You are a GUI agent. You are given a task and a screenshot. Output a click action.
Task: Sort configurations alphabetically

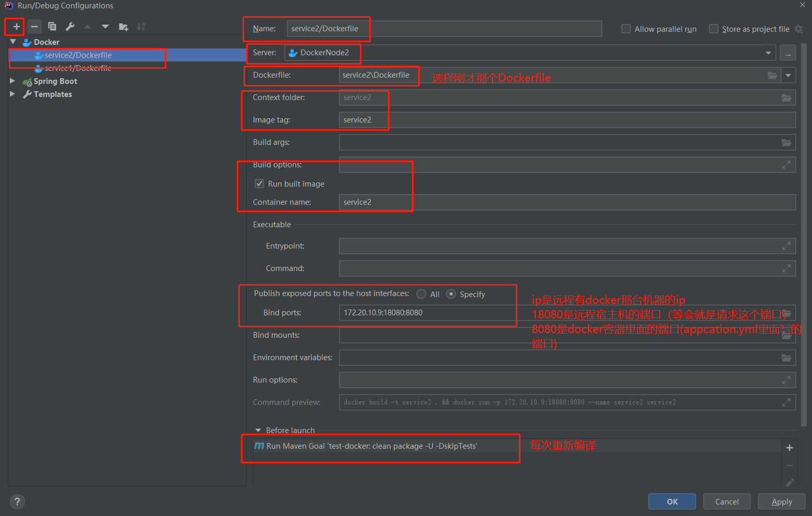click(141, 26)
